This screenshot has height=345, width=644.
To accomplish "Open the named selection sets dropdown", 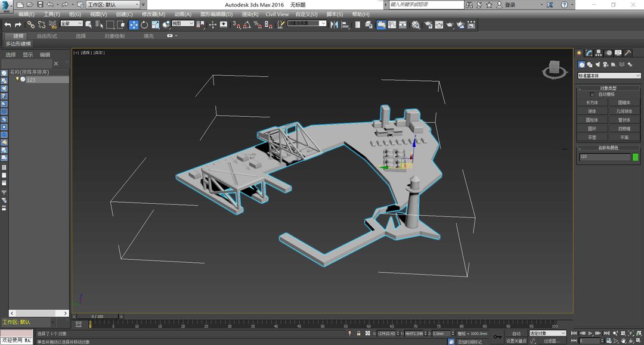I will [x=307, y=23].
